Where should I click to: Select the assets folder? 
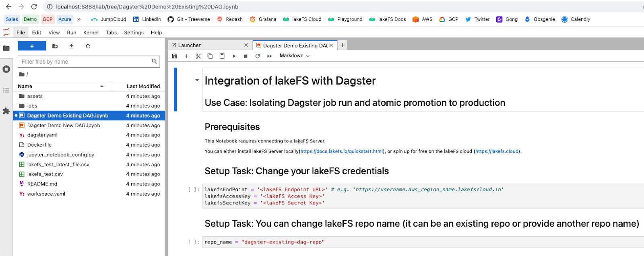[x=89, y=96]
